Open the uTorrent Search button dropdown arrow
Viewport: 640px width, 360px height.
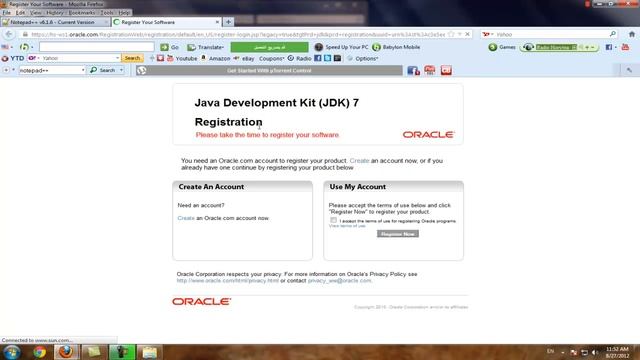(x=121, y=70)
